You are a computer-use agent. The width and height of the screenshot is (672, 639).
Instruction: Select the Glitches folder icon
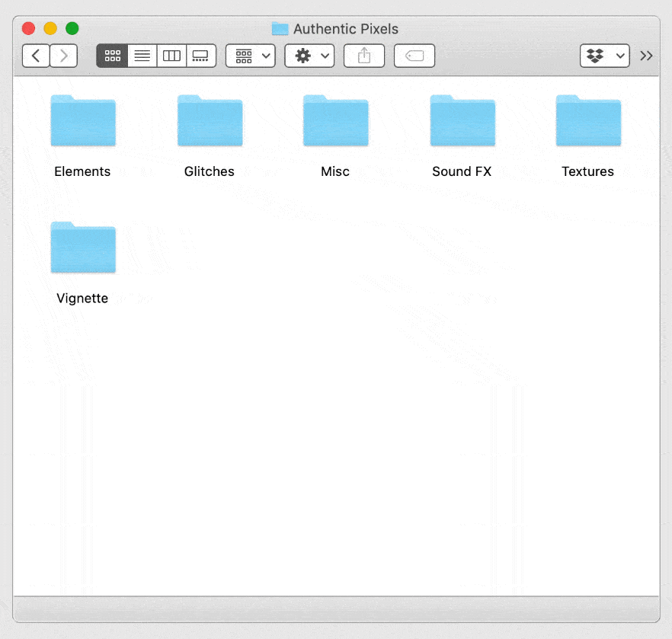pyautogui.click(x=210, y=121)
